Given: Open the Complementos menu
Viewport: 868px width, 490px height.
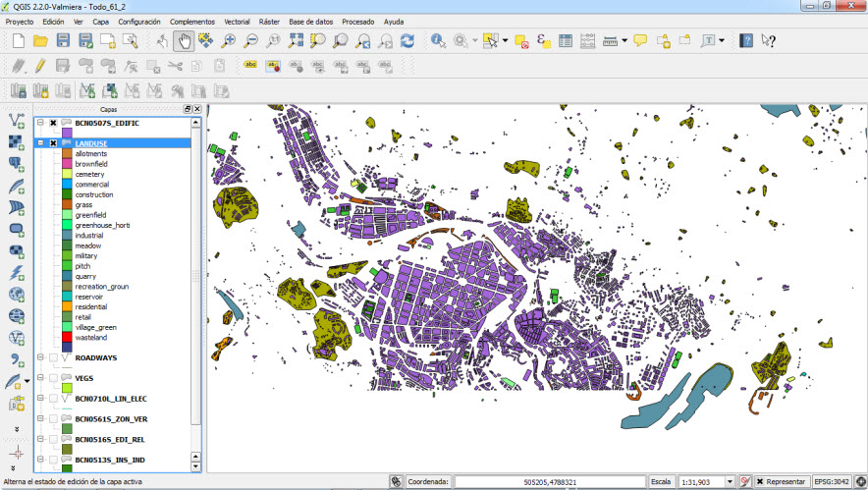Looking at the screenshot, I should pyautogui.click(x=192, y=21).
